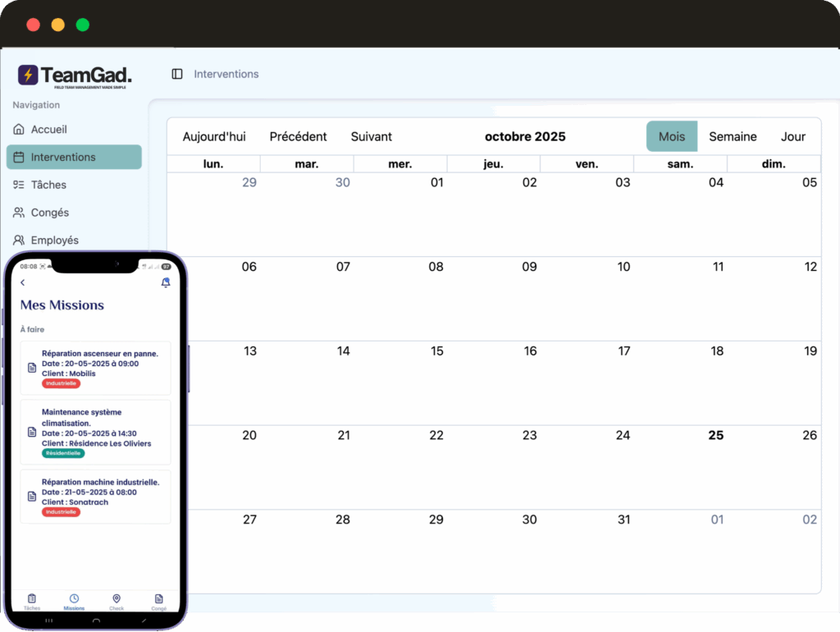The width and height of the screenshot is (840, 632).
Task: Open Tâches in the navigation sidebar
Action: tap(48, 185)
